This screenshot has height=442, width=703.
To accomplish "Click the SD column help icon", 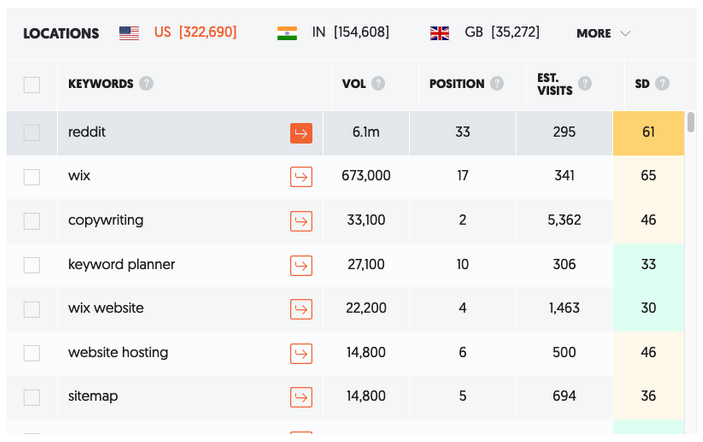I will coord(662,83).
